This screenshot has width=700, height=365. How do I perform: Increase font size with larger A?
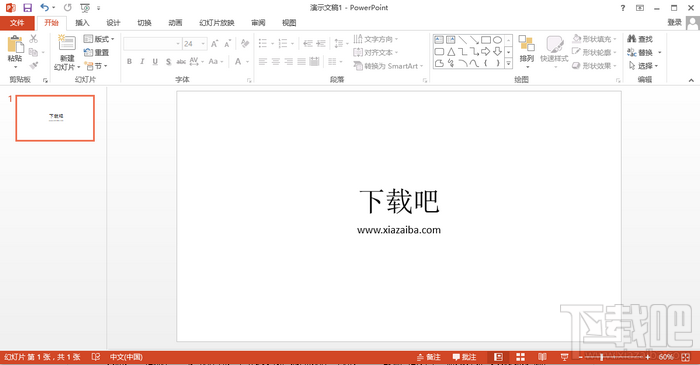[x=215, y=44]
